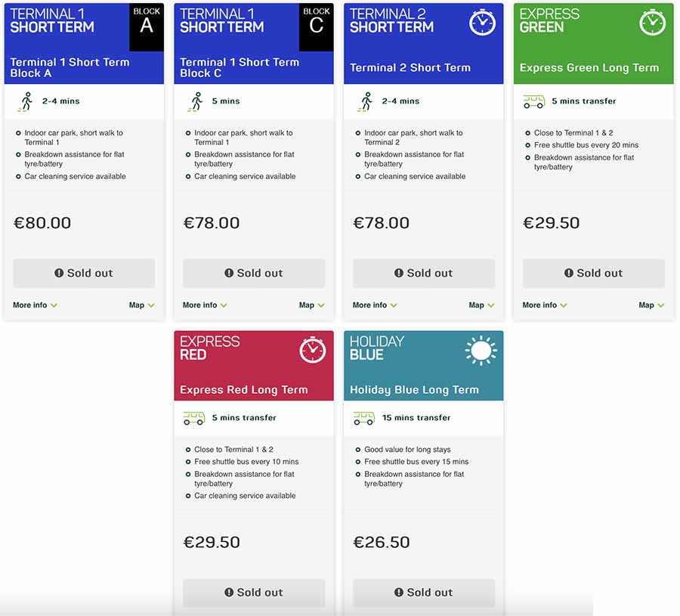
Task: Click the shuttle bus icon on Holiday Blue
Action: [363, 418]
